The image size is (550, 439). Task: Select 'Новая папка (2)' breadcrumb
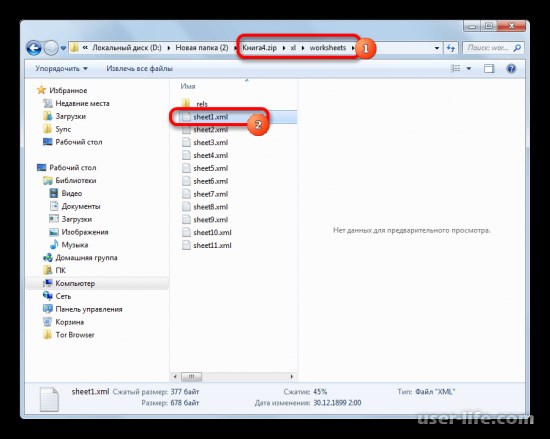pyautogui.click(x=202, y=48)
